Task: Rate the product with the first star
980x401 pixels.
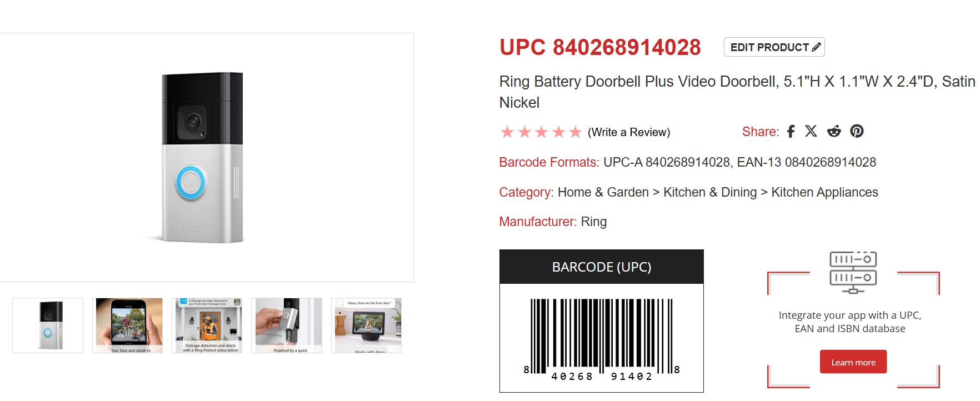Action: tap(507, 132)
